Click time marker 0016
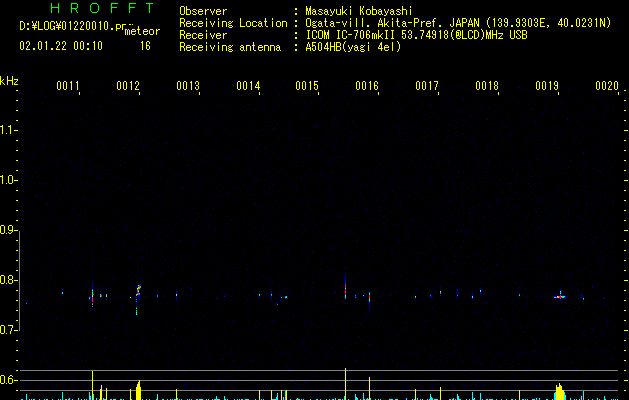Screen dimensions: 629x400 click(x=367, y=86)
